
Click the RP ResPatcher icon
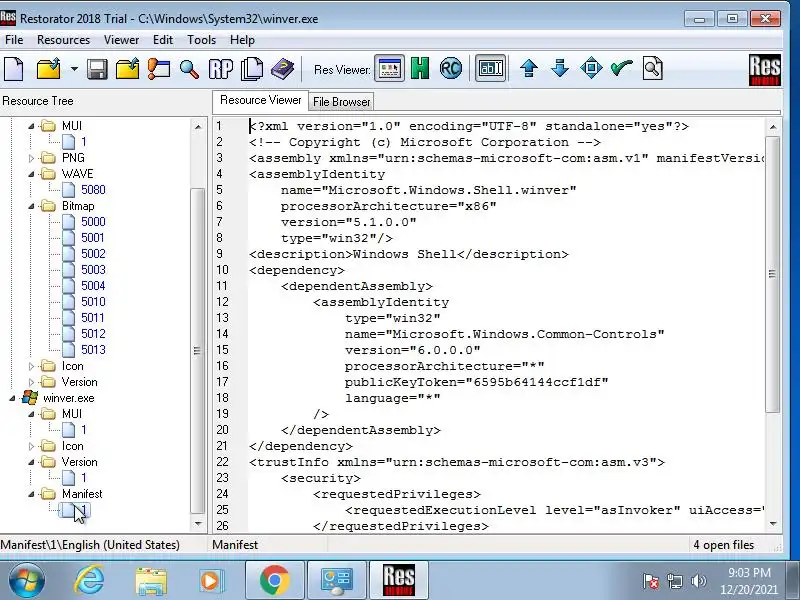tap(221, 68)
